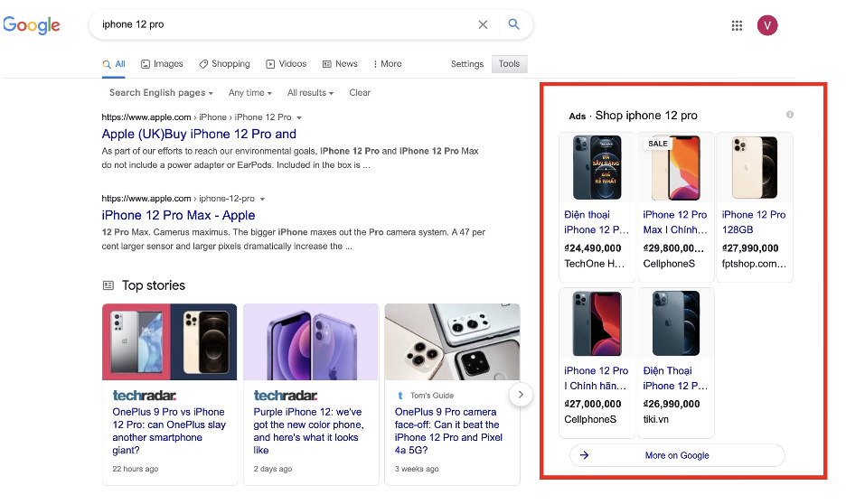
Task: Click the Tools button
Action: [x=509, y=64]
